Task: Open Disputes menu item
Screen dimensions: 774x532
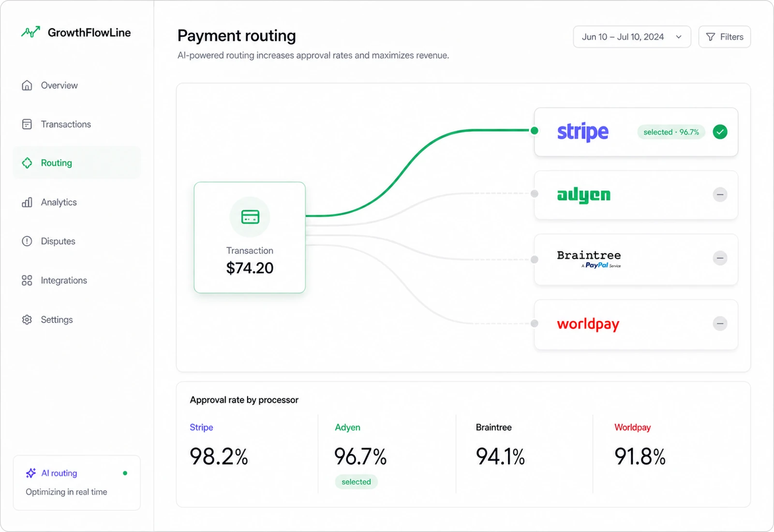Action: (x=77, y=241)
